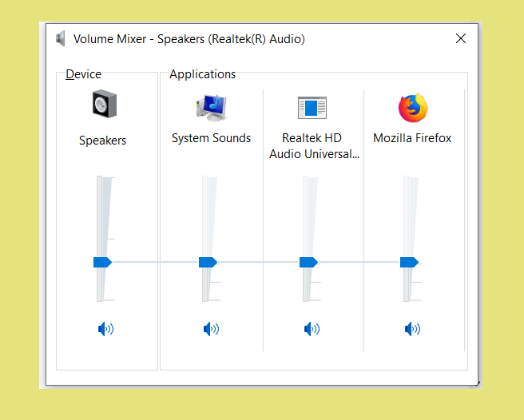524x420 pixels.
Task: Mute the Speakers device
Action: click(105, 329)
